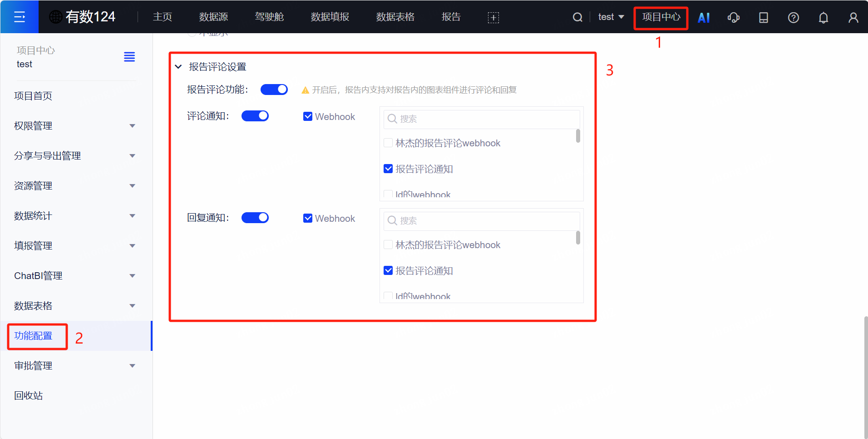
Task: Uncheck the Webhook checkbox beside 回复通知
Action: (308, 218)
